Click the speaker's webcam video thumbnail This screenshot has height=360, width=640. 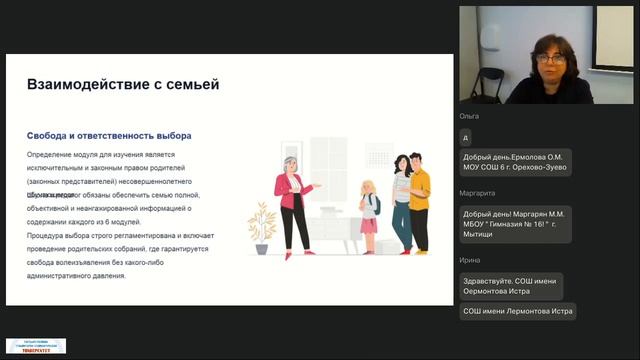(x=547, y=55)
